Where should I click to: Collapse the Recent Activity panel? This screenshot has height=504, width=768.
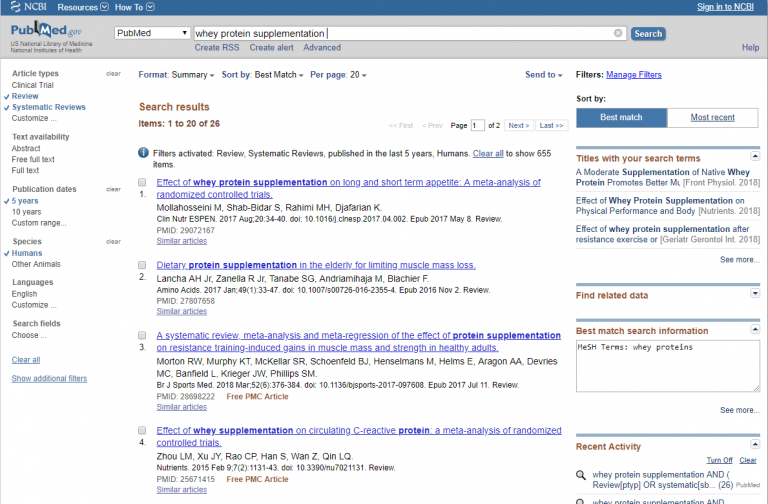point(753,445)
